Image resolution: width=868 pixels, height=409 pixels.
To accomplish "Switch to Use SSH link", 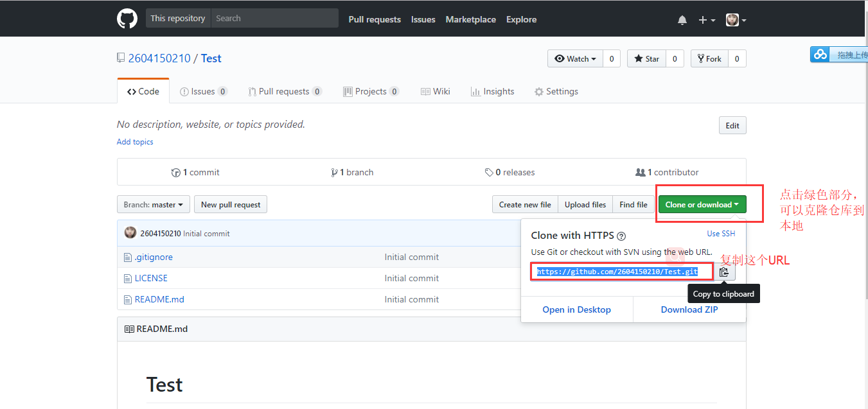I will click(721, 234).
